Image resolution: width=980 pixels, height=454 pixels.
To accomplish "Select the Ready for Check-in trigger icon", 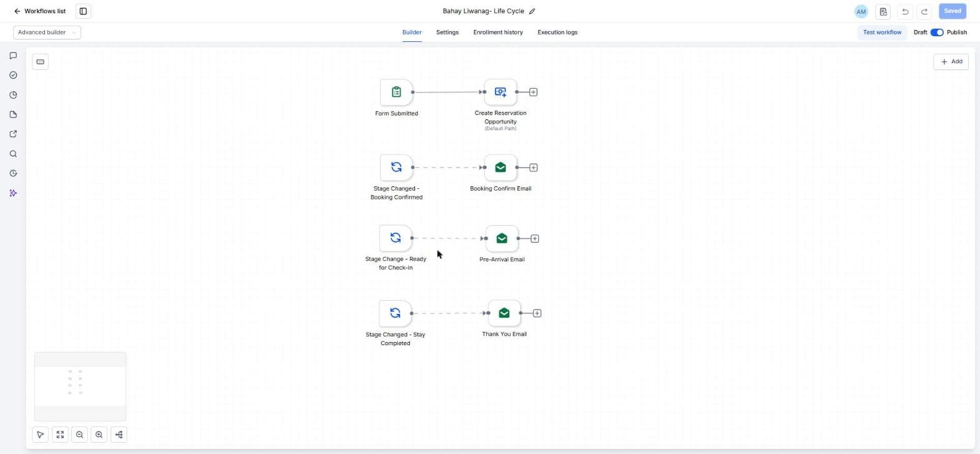I will (396, 238).
